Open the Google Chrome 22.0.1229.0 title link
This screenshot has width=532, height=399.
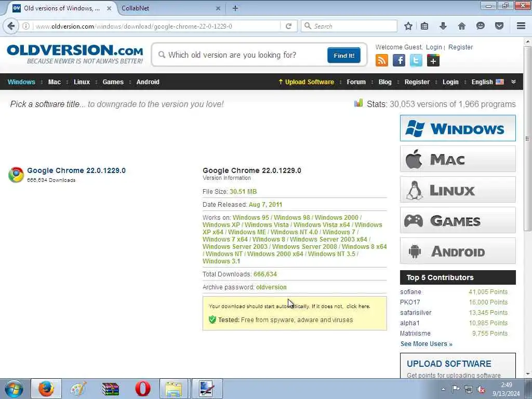(x=76, y=170)
